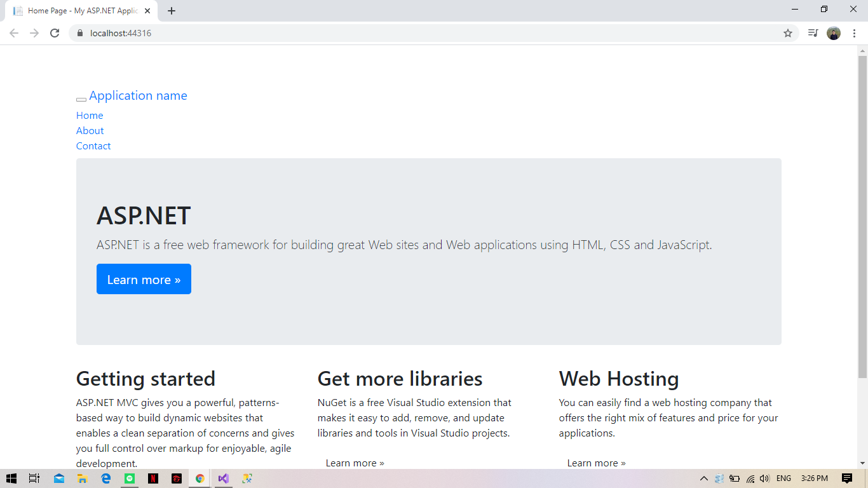Follow Learn more under Get more libraries

tap(355, 463)
